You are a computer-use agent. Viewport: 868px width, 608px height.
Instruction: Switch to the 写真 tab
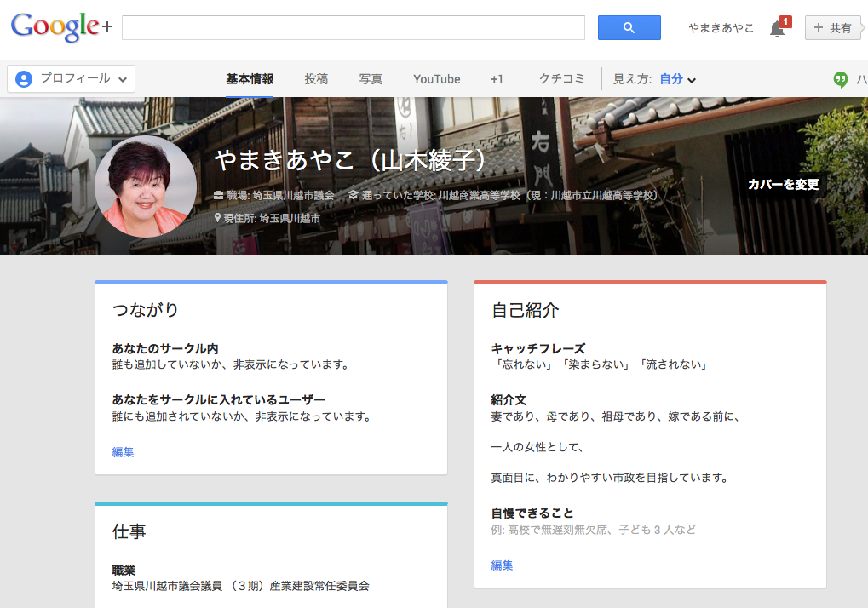pyautogui.click(x=371, y=79)
